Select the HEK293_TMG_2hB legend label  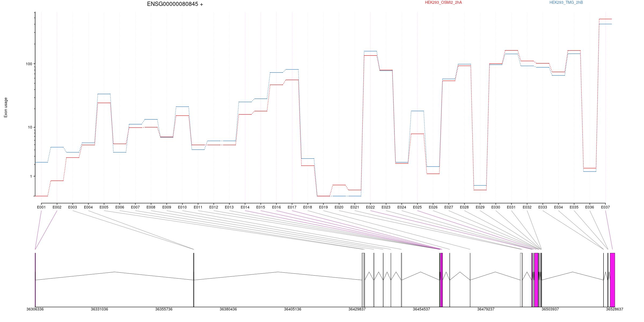click(566, 2)
